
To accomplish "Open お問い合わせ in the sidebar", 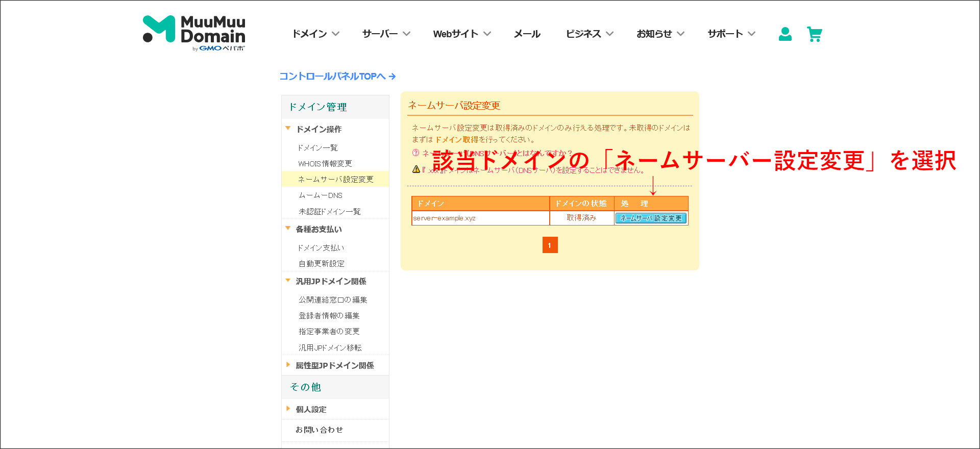I will coord(320,430).
